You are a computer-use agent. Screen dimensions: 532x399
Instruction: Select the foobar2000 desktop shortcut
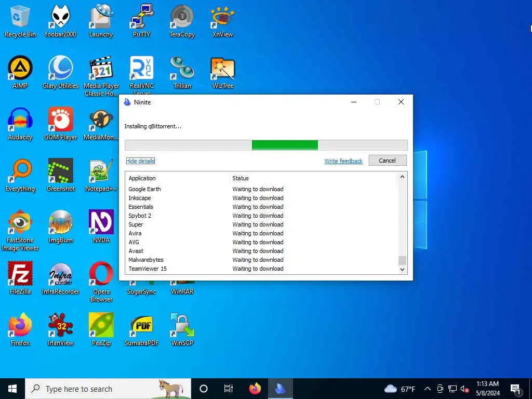[60, 21]
